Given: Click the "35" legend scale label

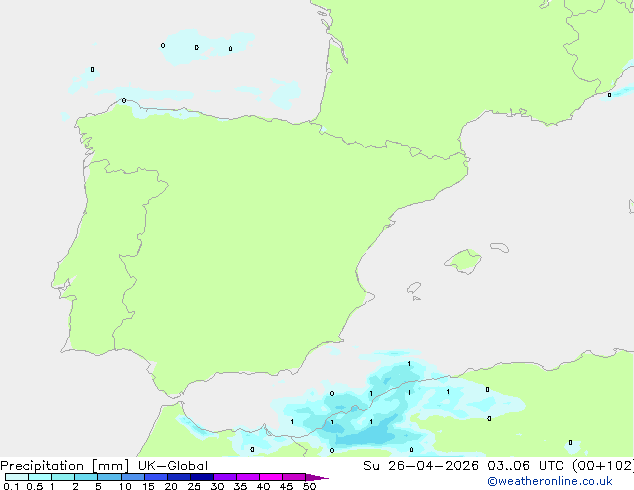Looking at the screenshot, I should tap(240, 486).
